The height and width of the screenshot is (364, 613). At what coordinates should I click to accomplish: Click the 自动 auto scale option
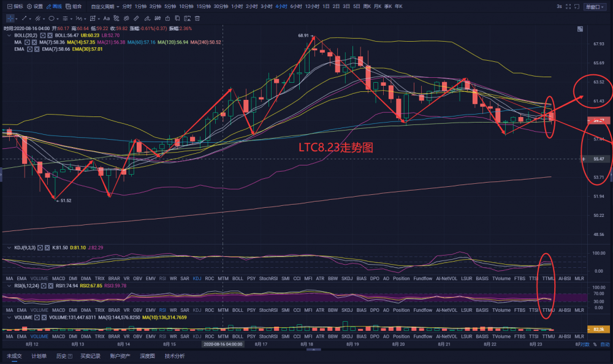tap(605, 344)
